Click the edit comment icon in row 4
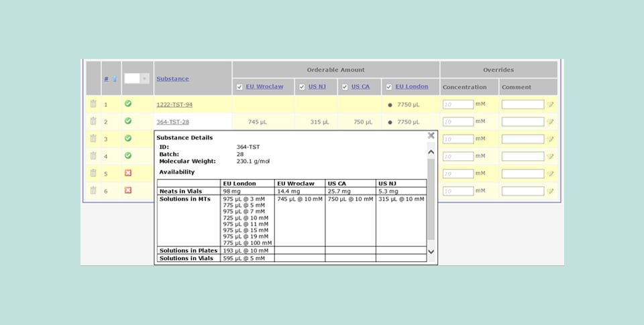The image size is (644, 325). click(550, 156)
